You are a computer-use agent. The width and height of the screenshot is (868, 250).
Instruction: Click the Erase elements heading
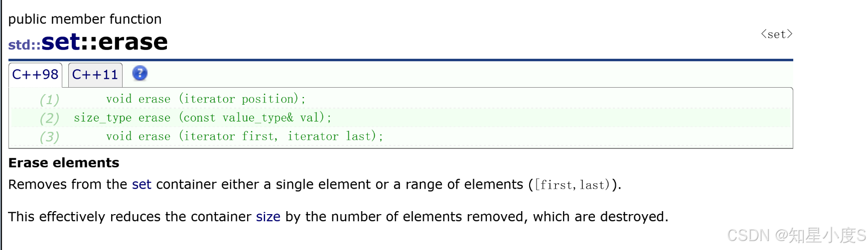[64, 163]
